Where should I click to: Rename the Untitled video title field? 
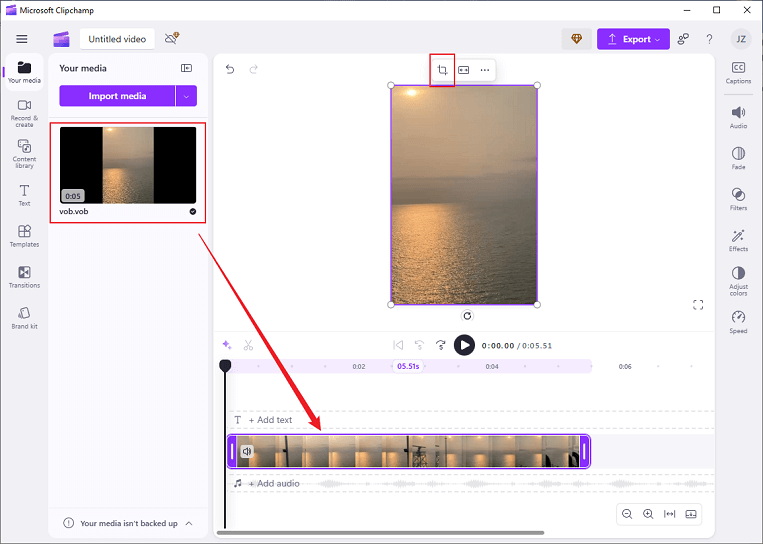point(117,39)
